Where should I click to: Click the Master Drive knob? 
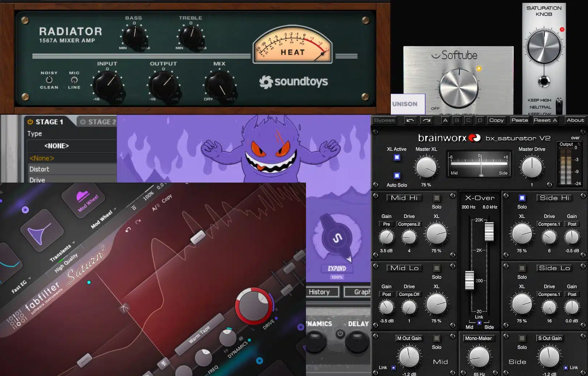pyautogui.click(x=532, y=168)
